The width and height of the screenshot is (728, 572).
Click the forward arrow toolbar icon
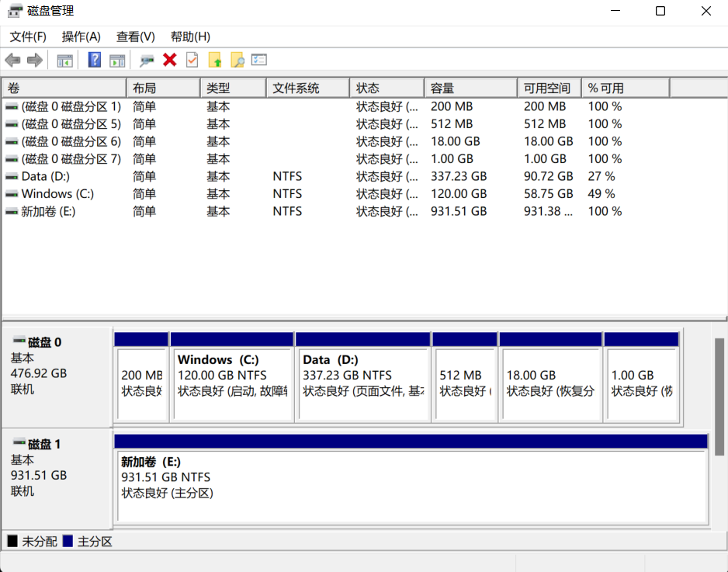point(34,60)
